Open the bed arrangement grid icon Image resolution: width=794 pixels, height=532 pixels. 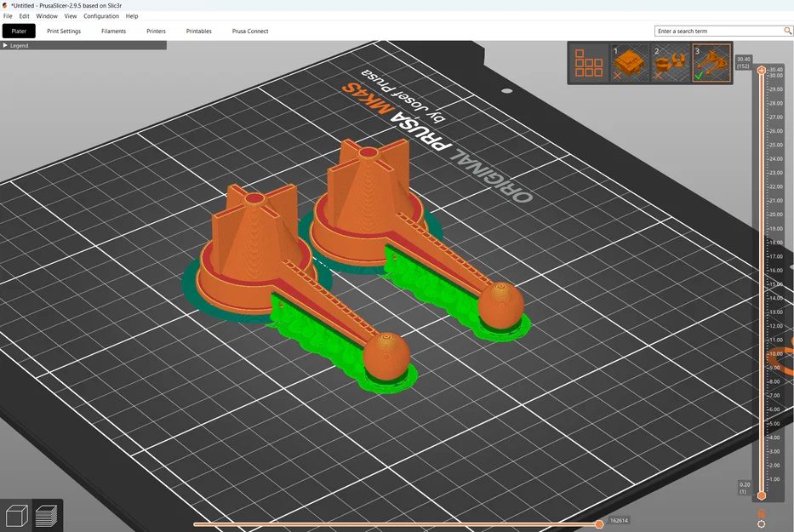(x=588, y=63)
